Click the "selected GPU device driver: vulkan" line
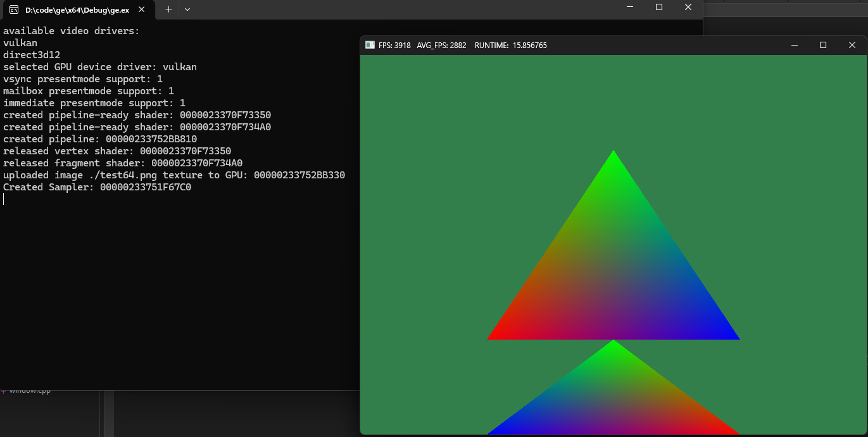 [x=100, y=67]
